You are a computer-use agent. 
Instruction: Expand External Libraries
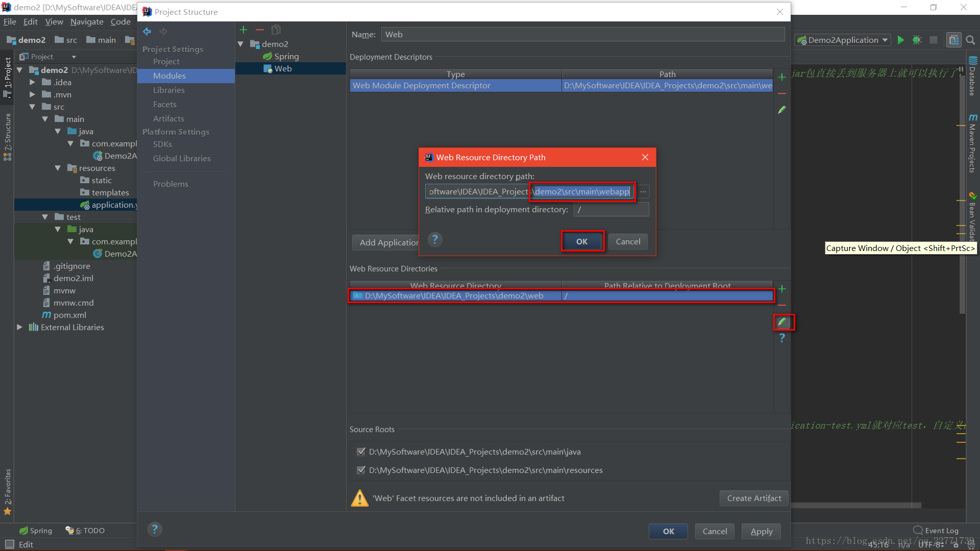19,327
